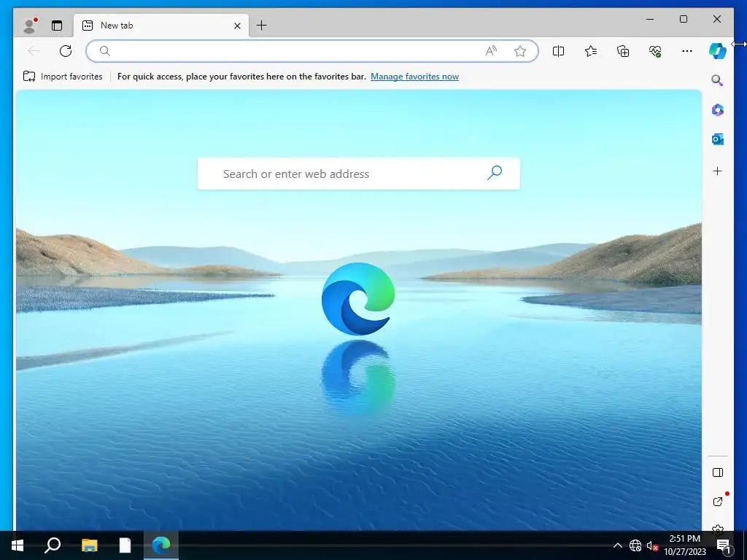Image resolution: width=747 pixels, height=560 pixels.
Task: Select the New tab tab
Action: tap(161, 26)
